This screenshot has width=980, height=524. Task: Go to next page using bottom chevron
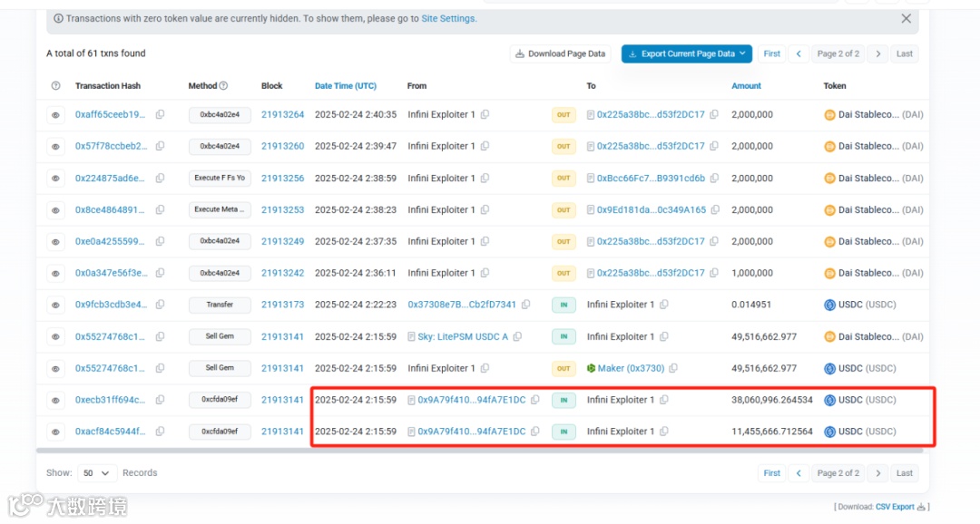(878, 473)
